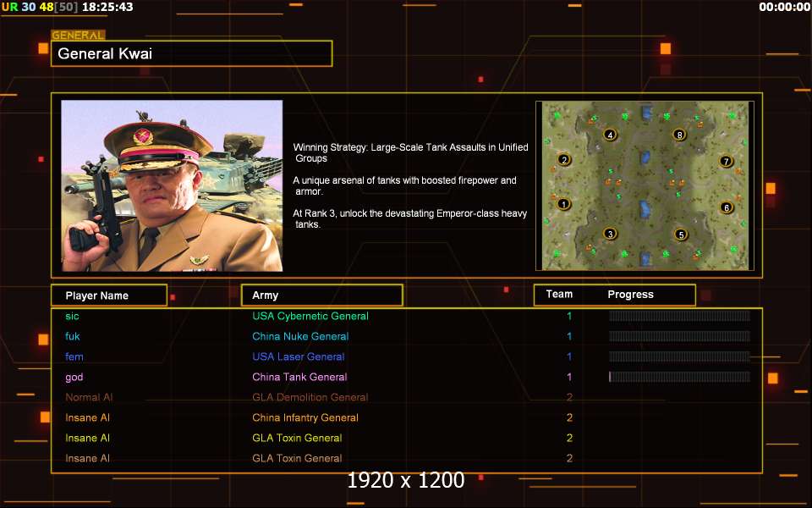
Task: Click the loading progress bar for god
Action: 679,376
